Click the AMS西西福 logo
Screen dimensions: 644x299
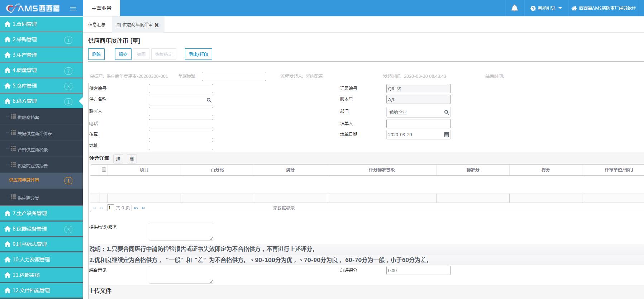[33, 8]
